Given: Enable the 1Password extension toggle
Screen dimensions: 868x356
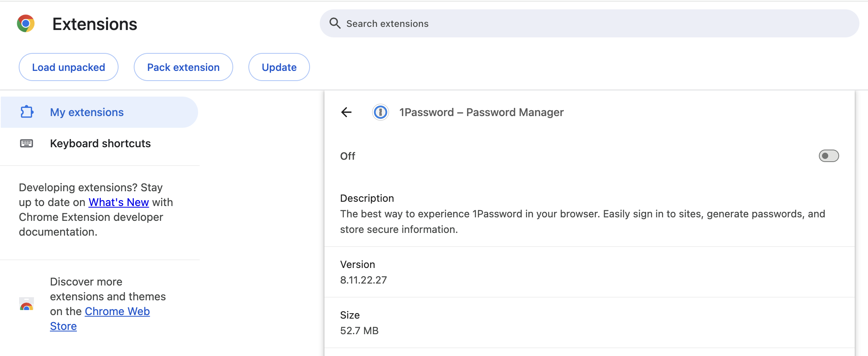Looking at the screenshot, I should point(828,156).
